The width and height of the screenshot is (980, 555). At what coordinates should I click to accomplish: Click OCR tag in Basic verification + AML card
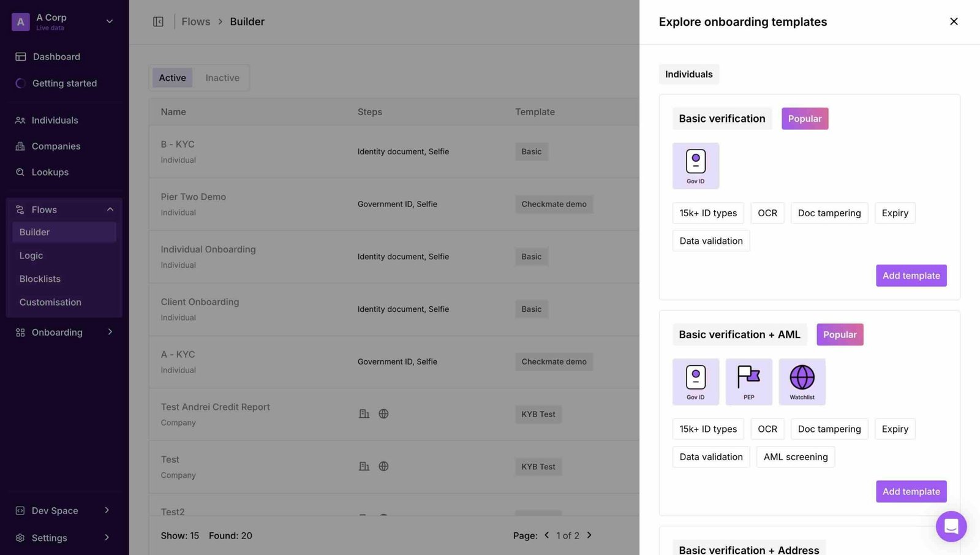tap(767, 429)
